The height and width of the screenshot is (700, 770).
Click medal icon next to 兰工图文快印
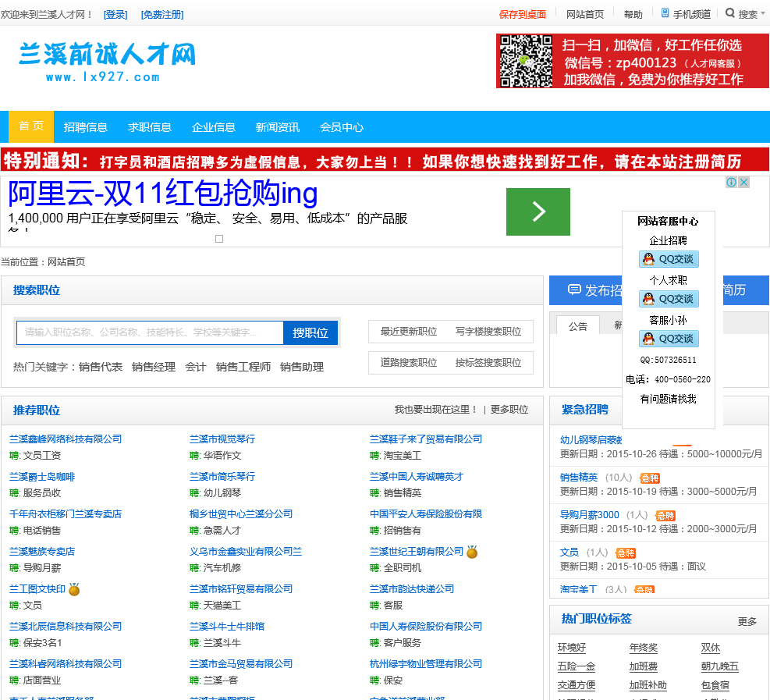(x=74, y=589)
